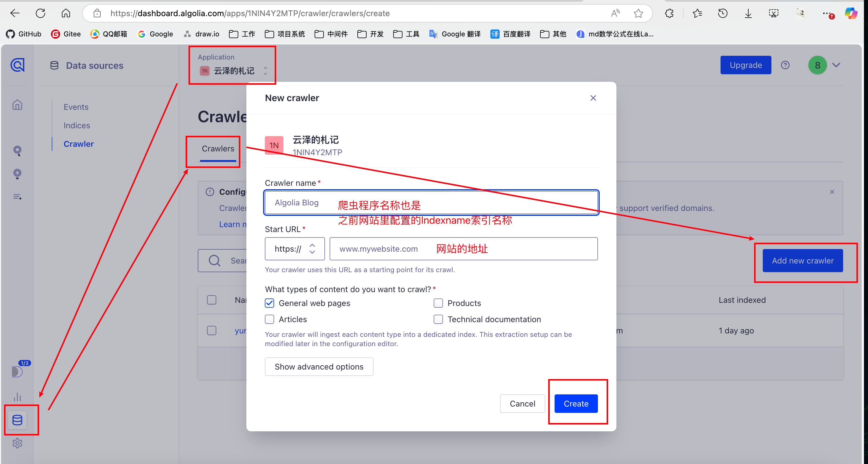Click the Crawler name input field
Screen dimensions: 868x464
pos(431,202)
